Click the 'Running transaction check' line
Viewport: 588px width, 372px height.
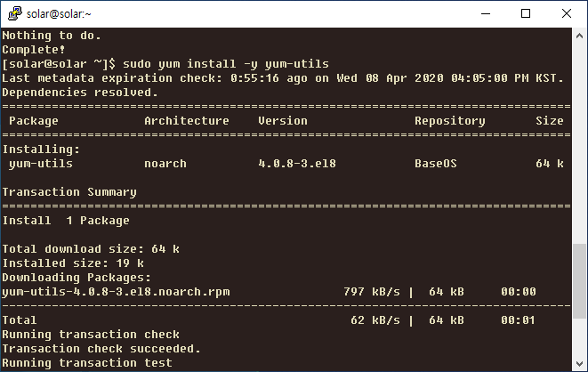91,335
